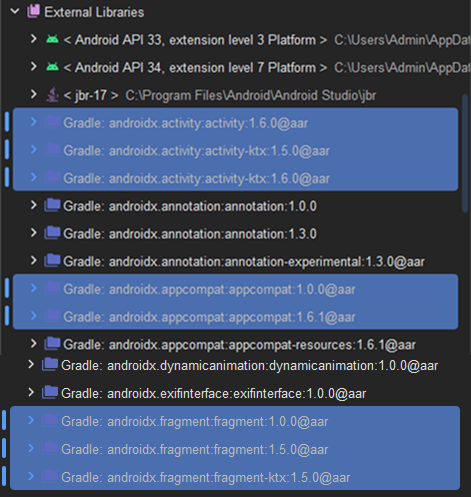
Task: Expand fragment-ktx:1.5.0@aar library node
Action: click(31, 477)
